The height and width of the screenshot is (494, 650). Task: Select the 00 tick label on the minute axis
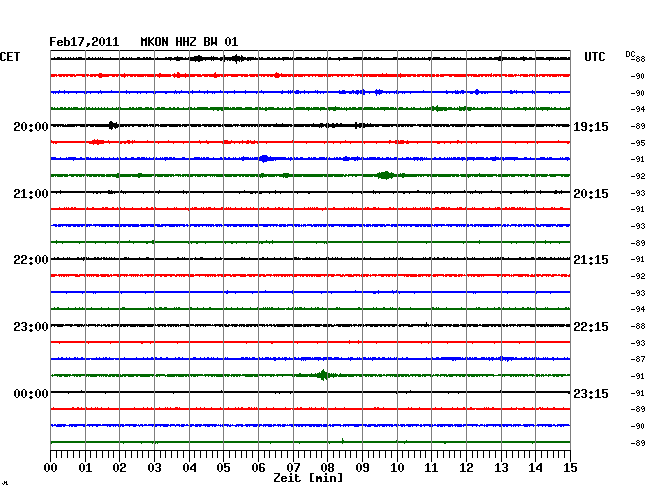51,467
